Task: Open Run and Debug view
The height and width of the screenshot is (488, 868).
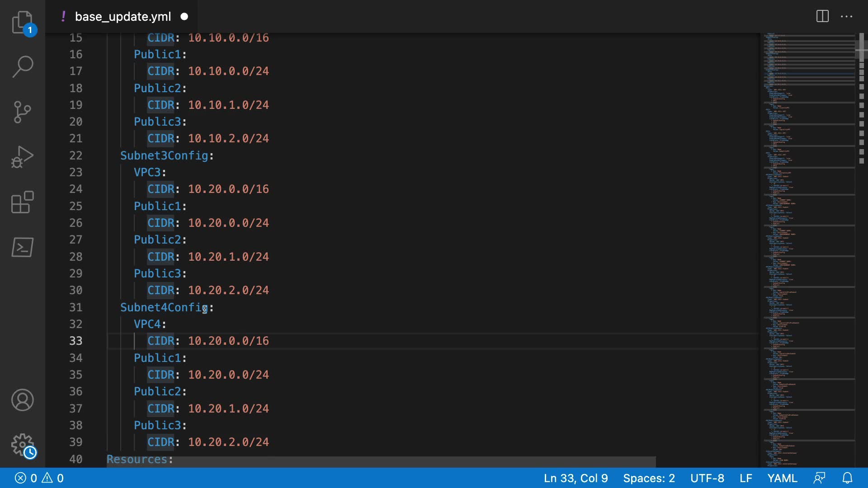Action: pyautogui.click(x=22, y=157)
